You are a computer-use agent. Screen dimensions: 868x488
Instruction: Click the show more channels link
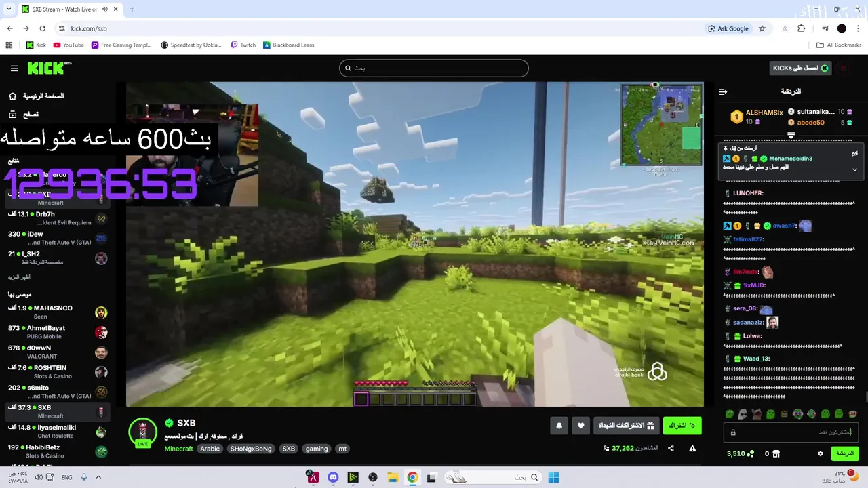(19, 277)
